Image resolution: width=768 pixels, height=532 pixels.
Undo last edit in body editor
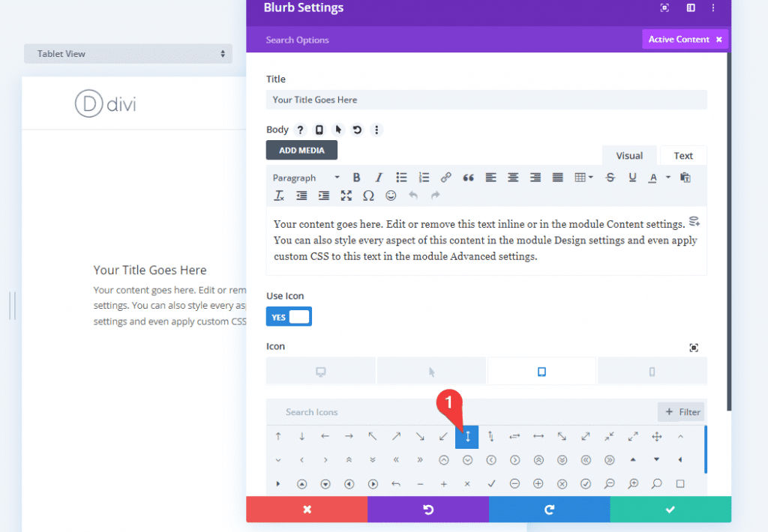click(413, 196)
